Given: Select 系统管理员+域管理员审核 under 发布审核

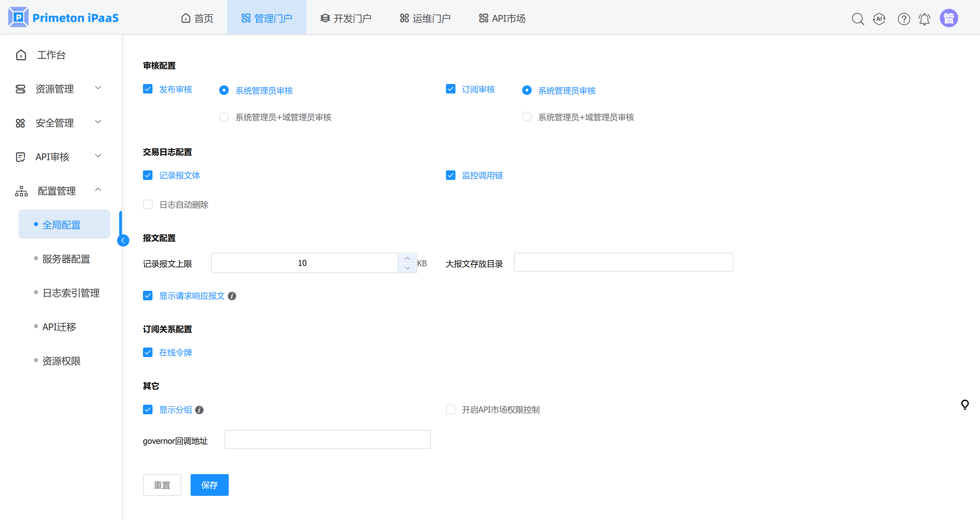Looking at the screenshot, I should 224,117.
